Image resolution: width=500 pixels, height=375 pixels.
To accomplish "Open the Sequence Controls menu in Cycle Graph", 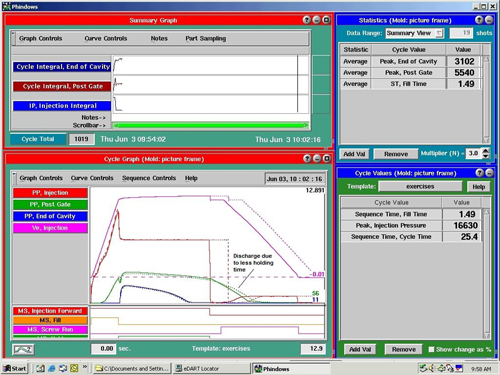I will [149, 178].
